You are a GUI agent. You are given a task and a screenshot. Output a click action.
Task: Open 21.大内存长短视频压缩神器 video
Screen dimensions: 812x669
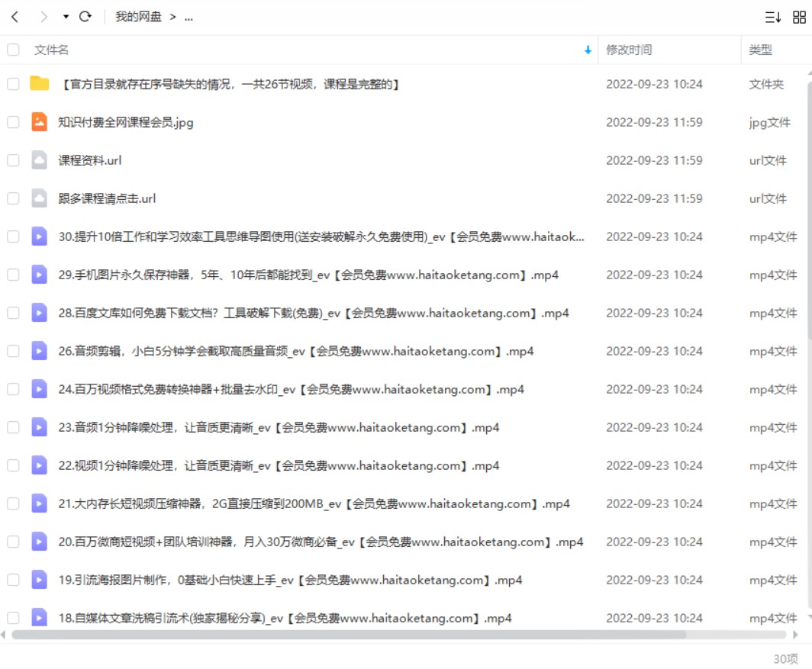coord(314,503)
